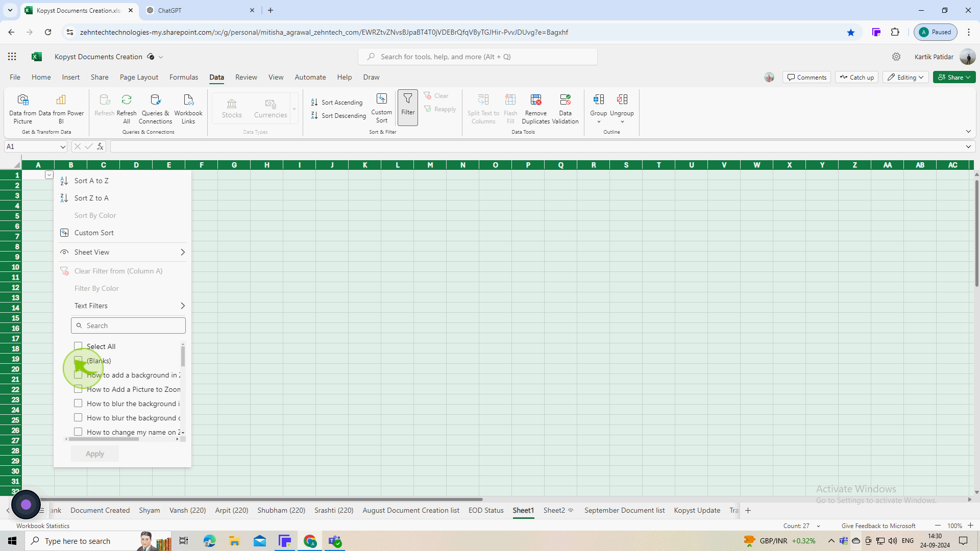Choose Custom Sort in filter menu
The image size is (980, 551).
122,233
